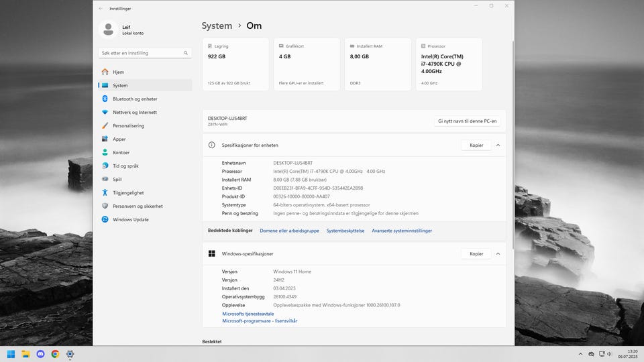
Task: Open the Bluetooth og enheter settings icon
Action: point(105,99)
